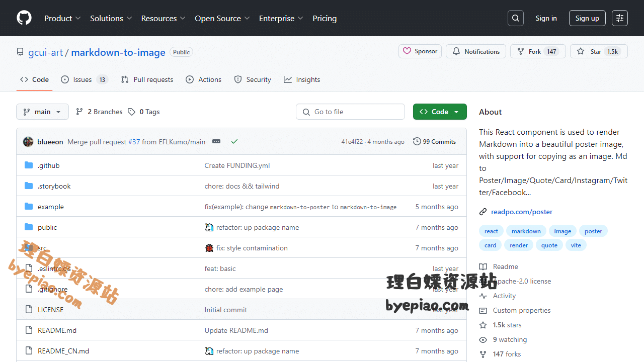
Task: Open the 'Initial commit' message link
Action: click(x=226, y=310)
